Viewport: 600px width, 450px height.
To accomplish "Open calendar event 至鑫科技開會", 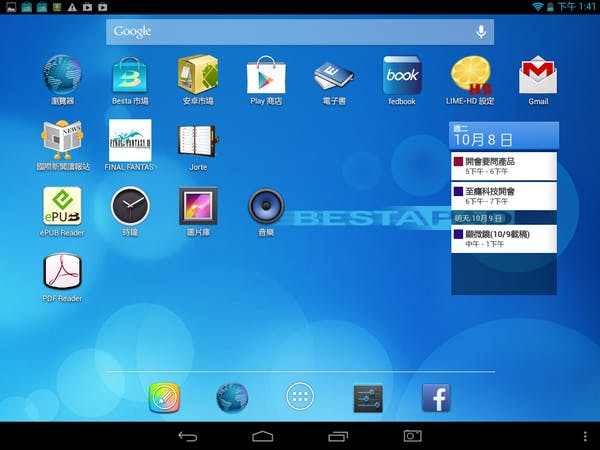I will coord(503,195).
